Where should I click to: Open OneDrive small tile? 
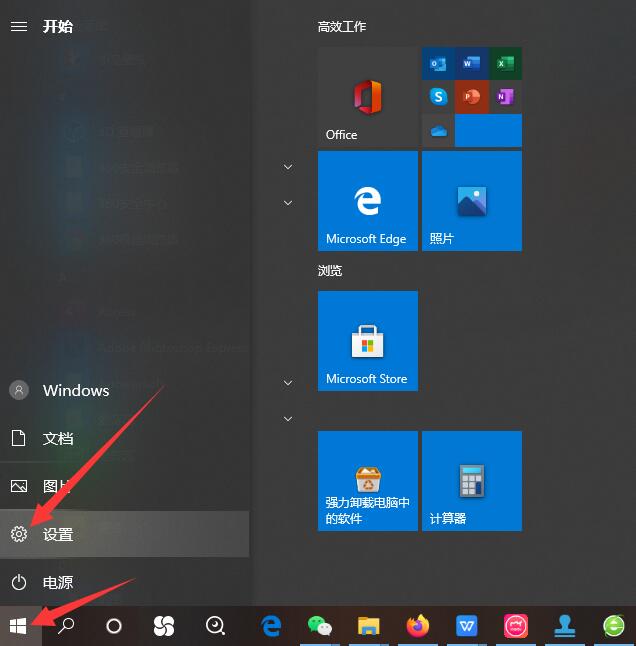coord(438,131)
